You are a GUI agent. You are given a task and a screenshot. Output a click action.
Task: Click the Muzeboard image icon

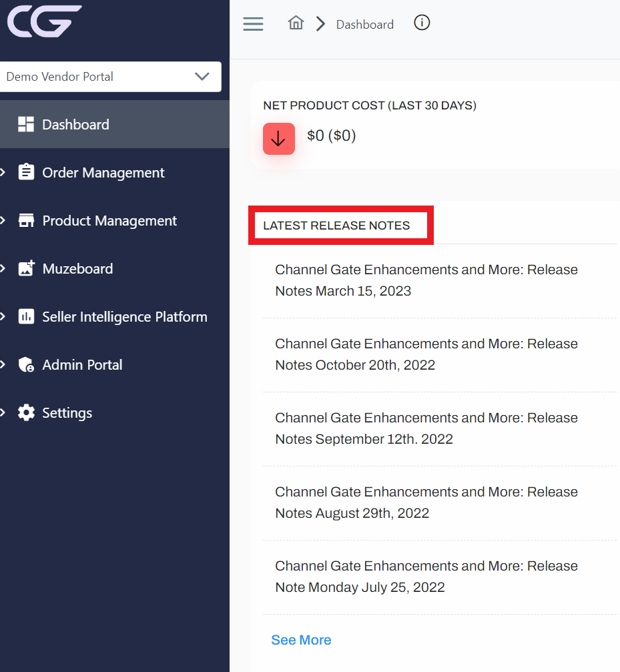[26, 268]
